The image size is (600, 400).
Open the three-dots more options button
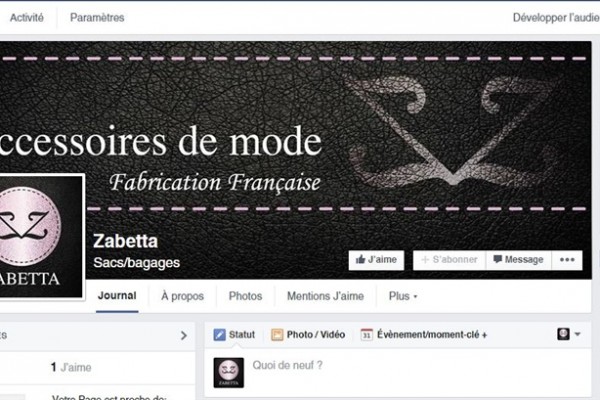pos(567,260)
